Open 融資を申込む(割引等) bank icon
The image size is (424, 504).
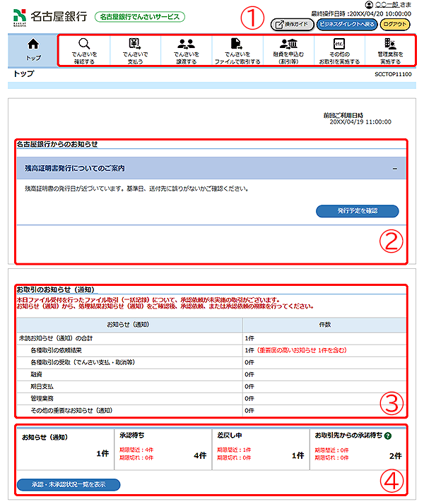[288, 44]
